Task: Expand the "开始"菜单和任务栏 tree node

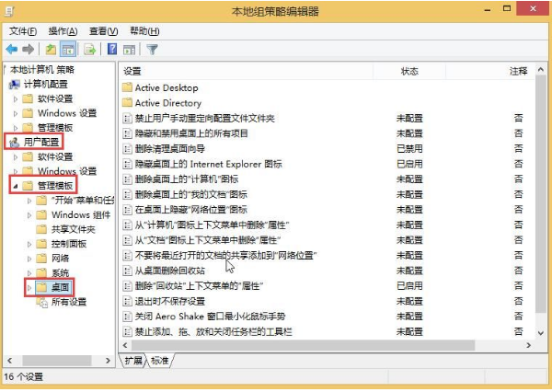Action: tap(29, 201)
